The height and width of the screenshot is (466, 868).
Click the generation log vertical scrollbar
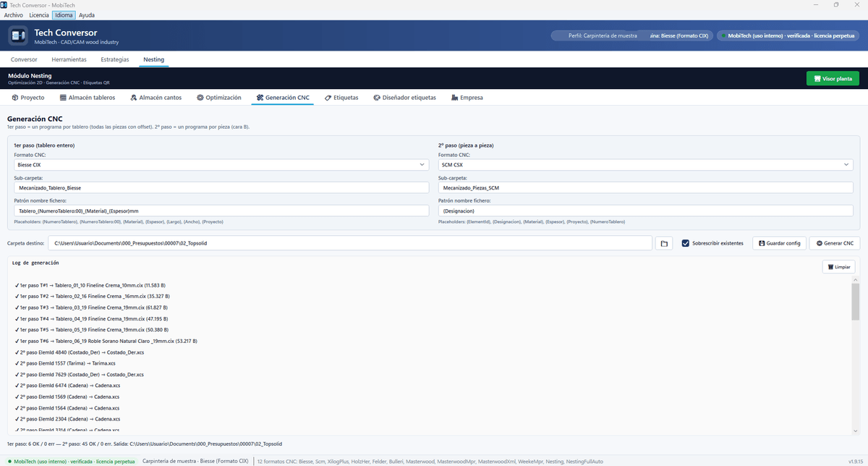click(856, 355)
